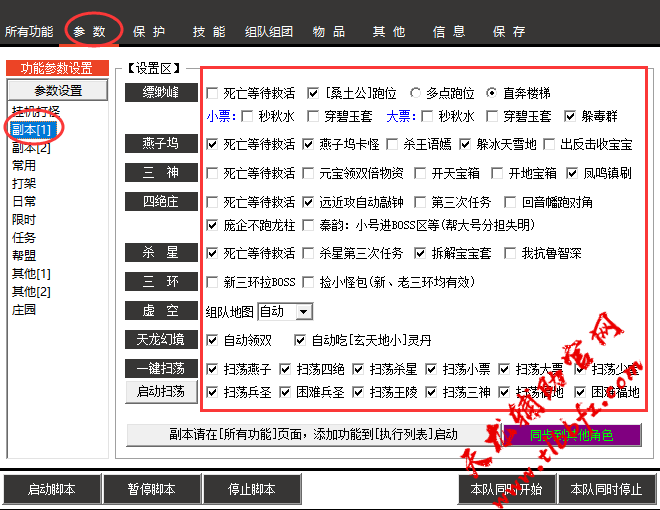This screenshot has height=510, width=660.
Task: Enable 死亡等待救活 in the 缥缈峰 row
Action: point(212,93)
